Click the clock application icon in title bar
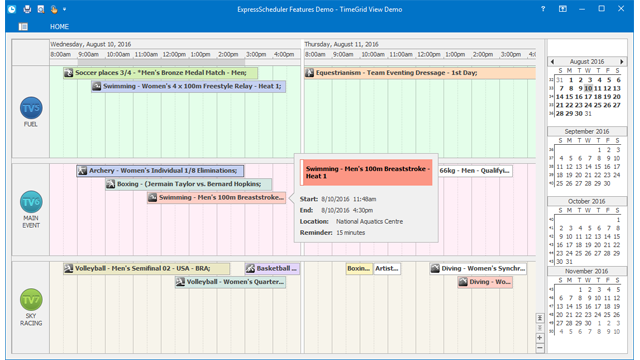The height and width of the screenshot is (360, 640). click(12, 9)
